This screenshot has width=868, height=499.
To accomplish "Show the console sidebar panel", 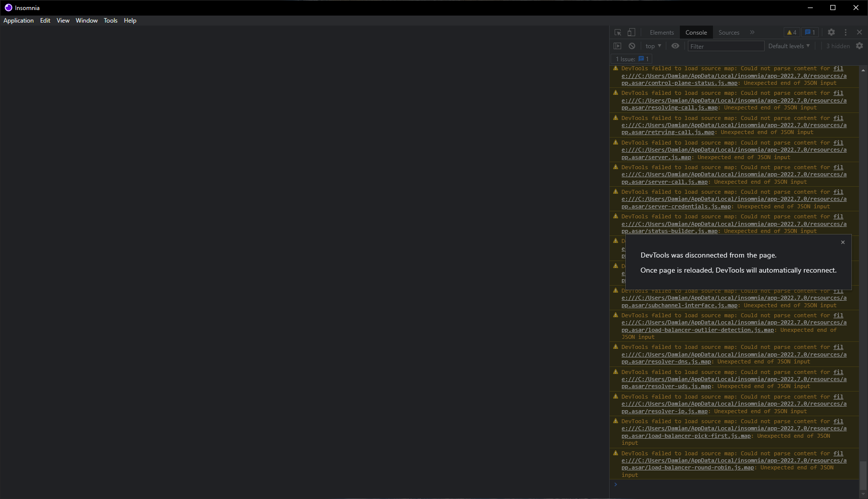I will (617, 46).
